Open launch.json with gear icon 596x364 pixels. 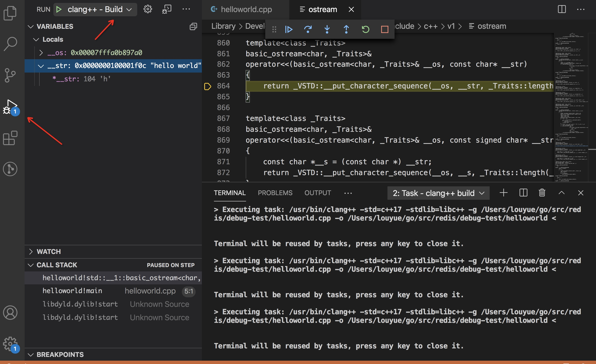[x=148, y=9]
